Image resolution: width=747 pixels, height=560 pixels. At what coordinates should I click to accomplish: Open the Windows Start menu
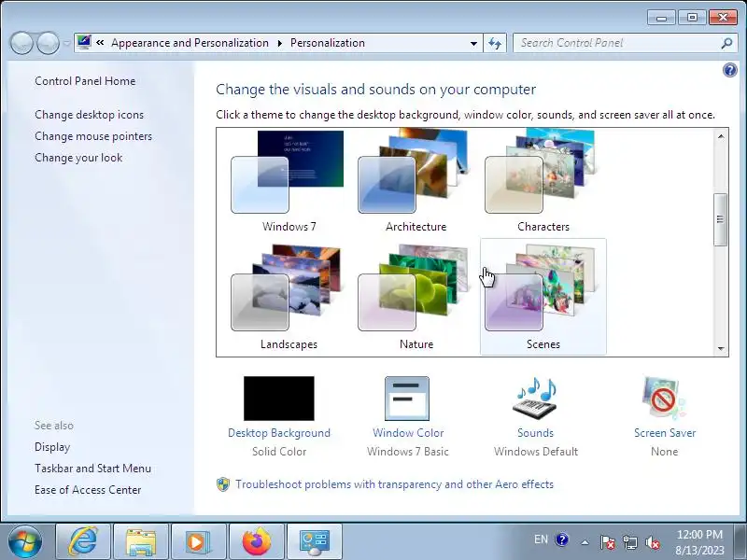[25, 541]
